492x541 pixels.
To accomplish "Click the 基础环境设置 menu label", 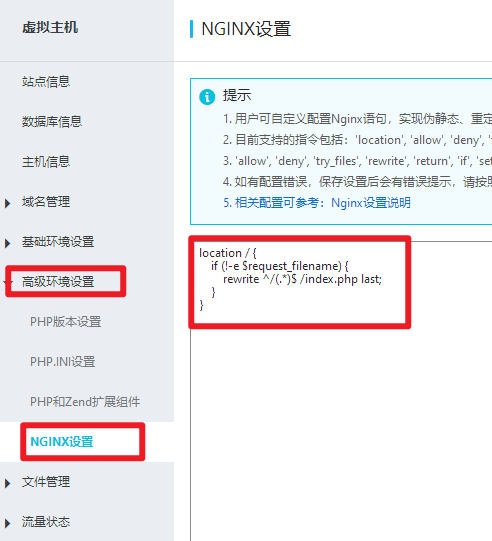I will click(x=58, y=242).
